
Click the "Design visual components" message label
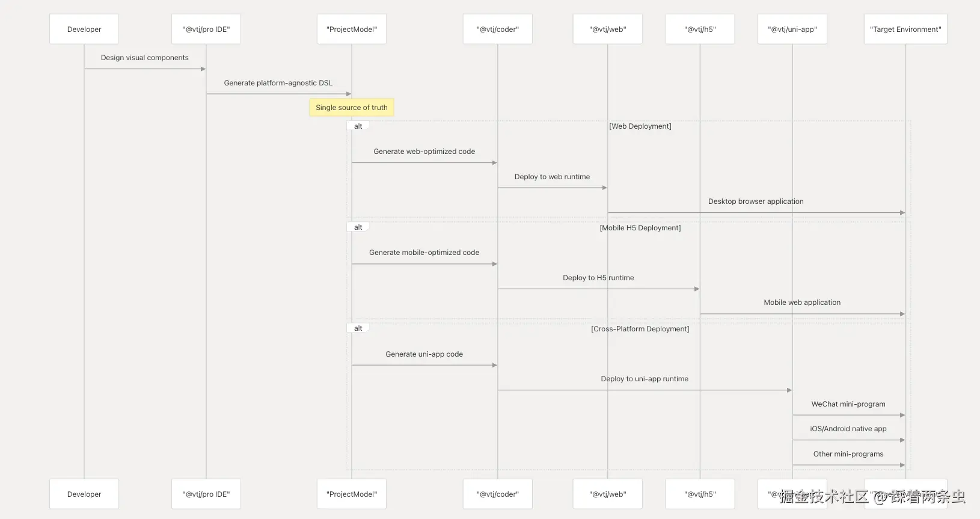click(x=145, y=58)
